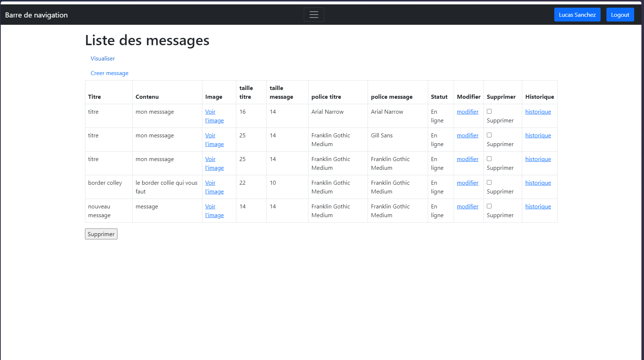Open the Visualiser link
The height and width of the screenshot is (360, 644).
point(102,59)
